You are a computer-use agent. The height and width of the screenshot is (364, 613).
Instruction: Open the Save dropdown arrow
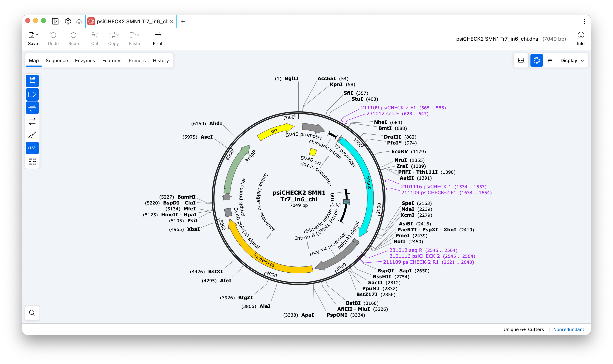(x=37, y=35)
